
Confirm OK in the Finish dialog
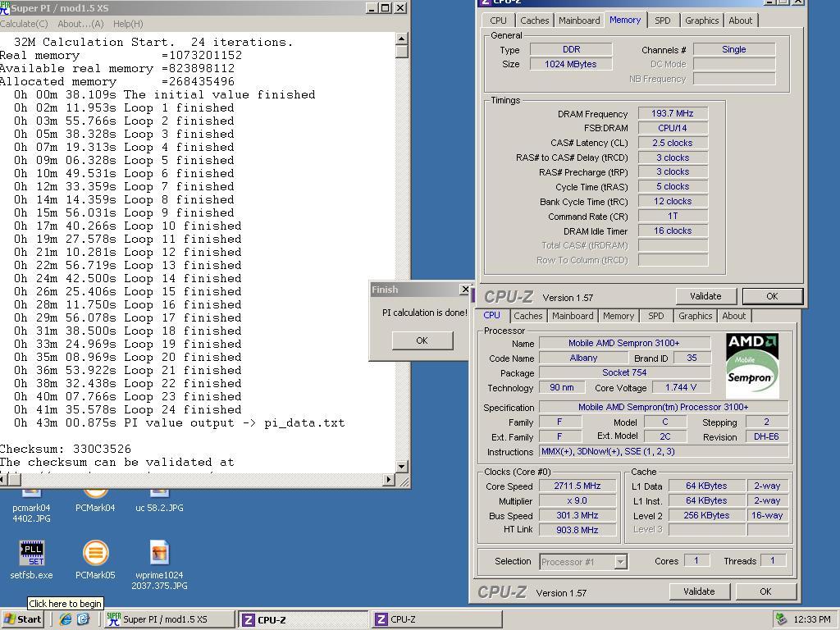(x=422, y=340)
